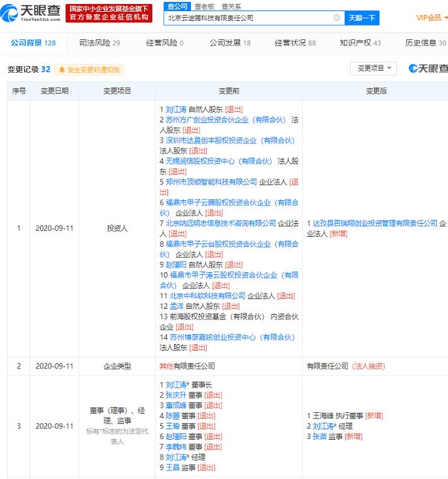Screen dimensions: 448x479
Task: Select 有限责任公司（法人独资）text
Action: point(346,366)
